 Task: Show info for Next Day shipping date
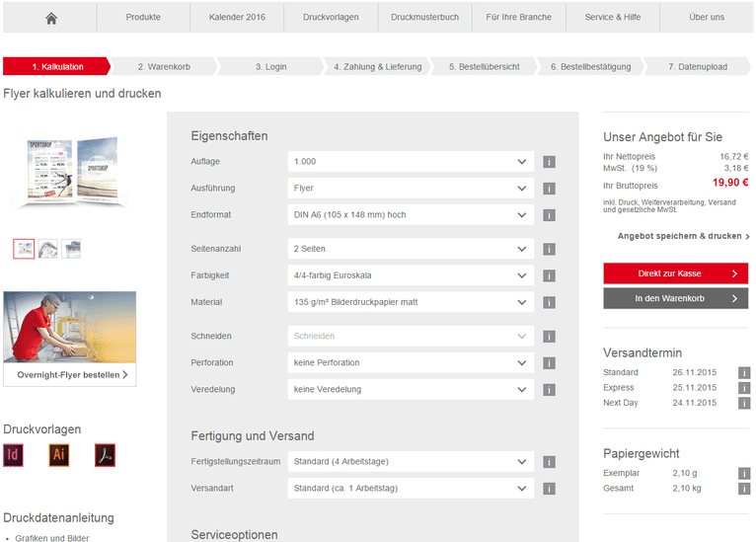pyautogui.click(x=744, y=403)
